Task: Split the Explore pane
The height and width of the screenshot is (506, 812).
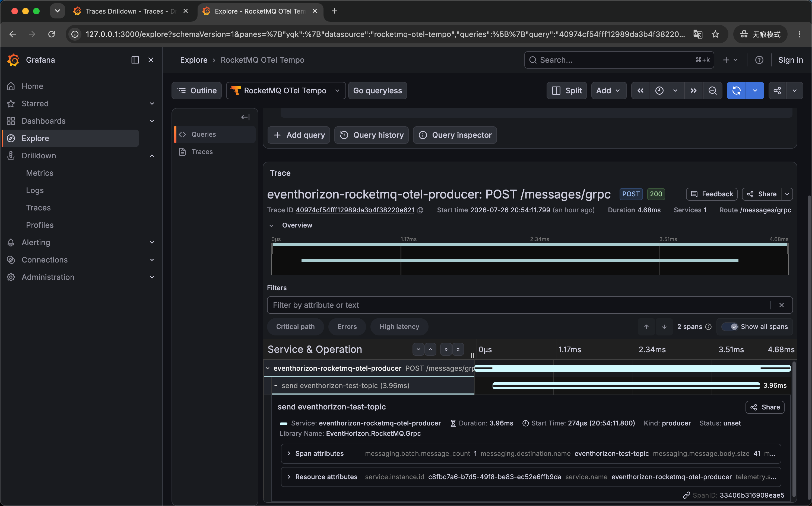Action: (x=567, y=91)
